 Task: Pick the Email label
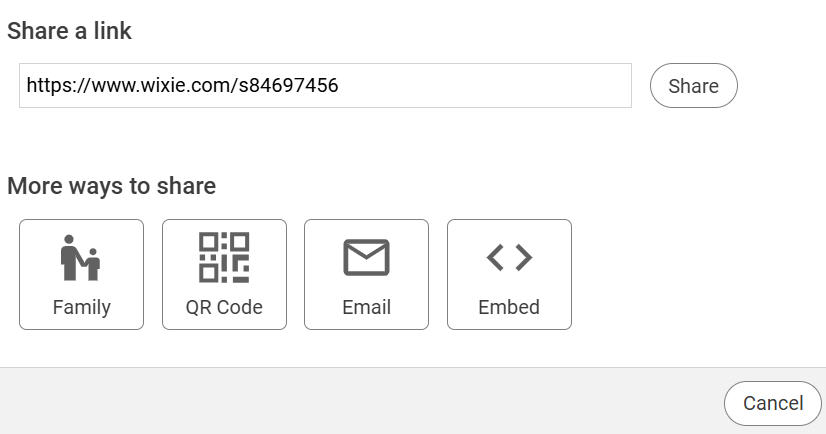[366, 307]
